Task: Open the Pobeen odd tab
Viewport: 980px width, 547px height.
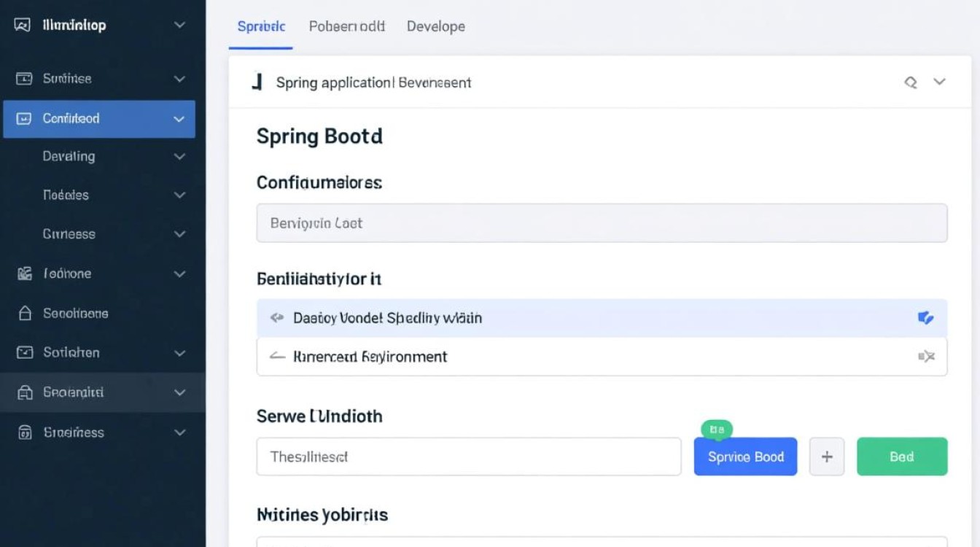Action: click(346, 26)
